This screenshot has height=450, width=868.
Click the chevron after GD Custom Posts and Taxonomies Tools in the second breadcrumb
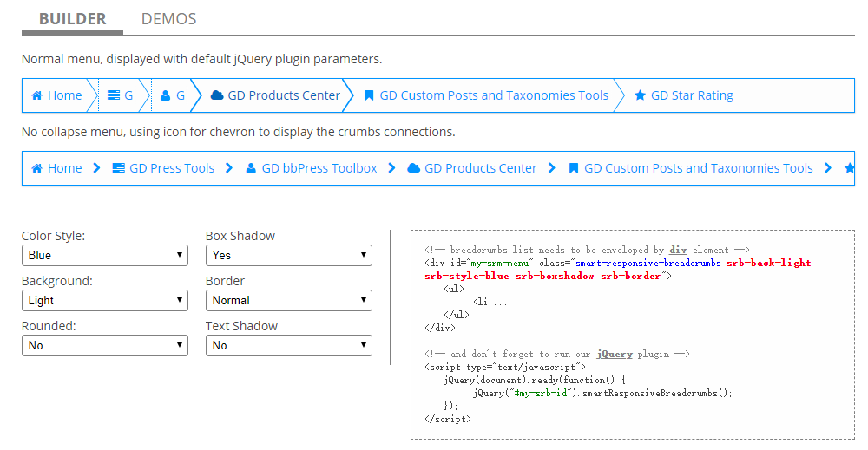827,168
